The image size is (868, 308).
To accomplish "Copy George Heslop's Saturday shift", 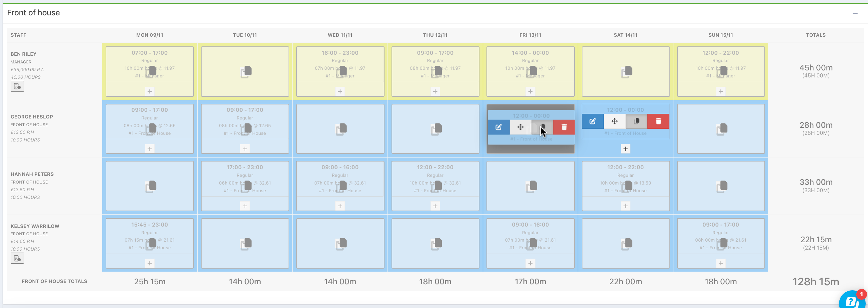I will tap(636, 121).
